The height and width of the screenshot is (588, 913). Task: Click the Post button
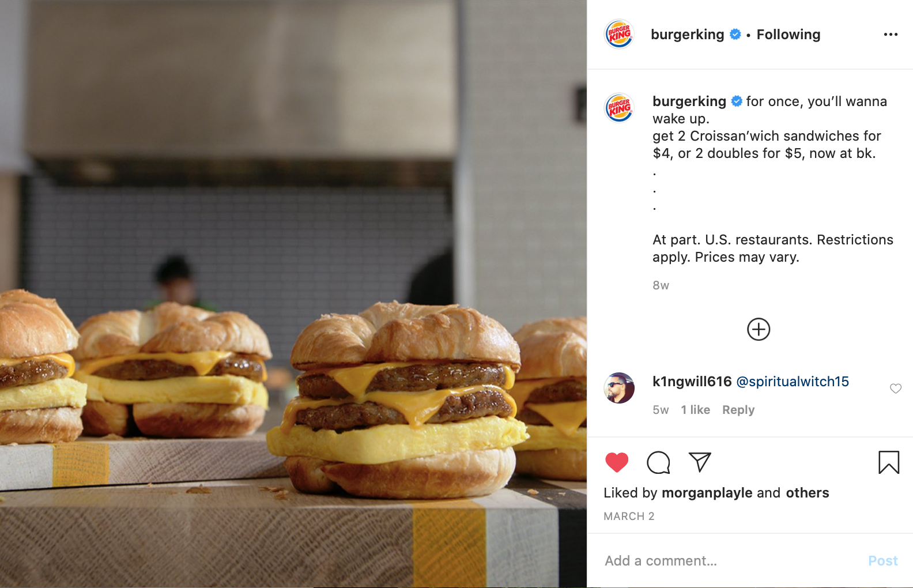tap(883, 561)
